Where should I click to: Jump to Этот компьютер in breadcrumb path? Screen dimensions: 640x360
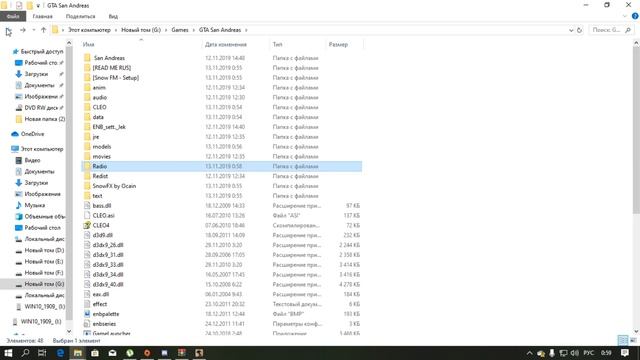pyautogui.click(x=89, y=30)
